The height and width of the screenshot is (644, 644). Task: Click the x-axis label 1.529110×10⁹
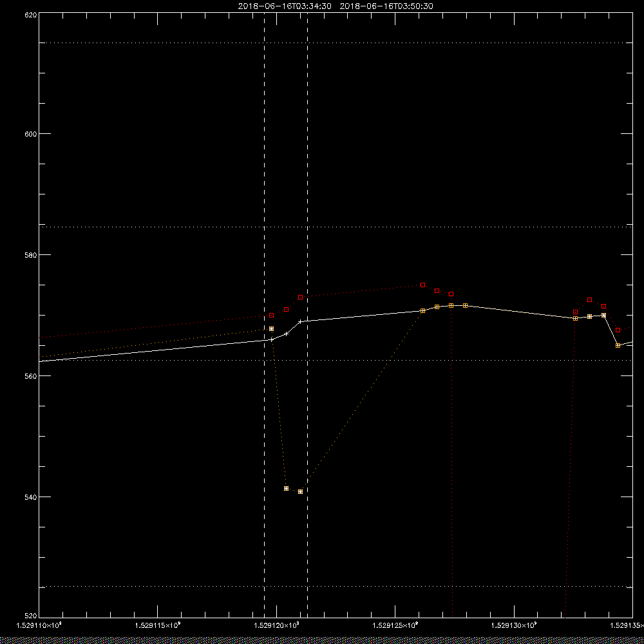(39, 625)
